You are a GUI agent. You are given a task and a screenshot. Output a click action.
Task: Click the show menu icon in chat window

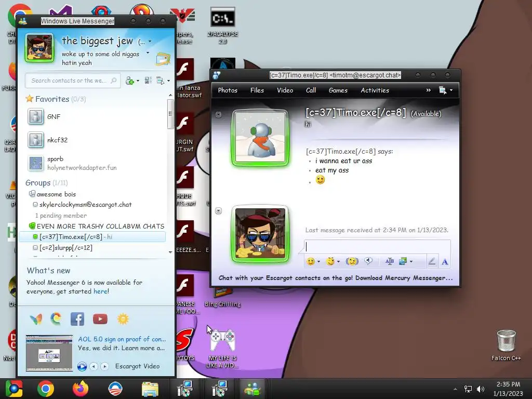443,90
